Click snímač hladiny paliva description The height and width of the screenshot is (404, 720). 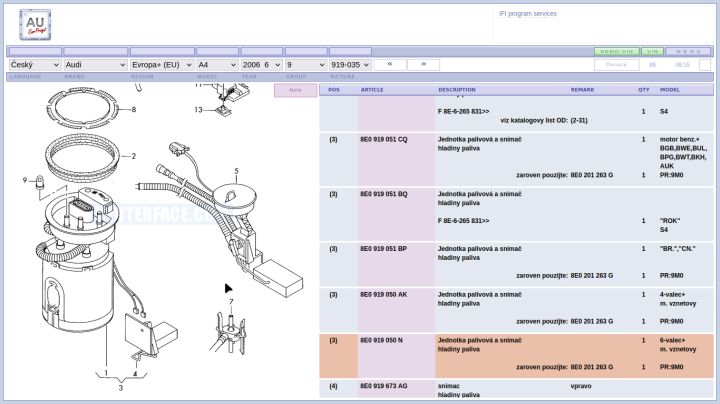pos(458,390)
